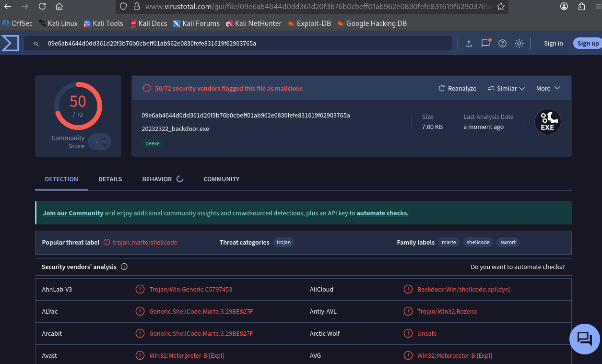This screenshot has width=602, height=364.
Task: Open the Google Hacking DB bookmark
Action: pos(372,23)
